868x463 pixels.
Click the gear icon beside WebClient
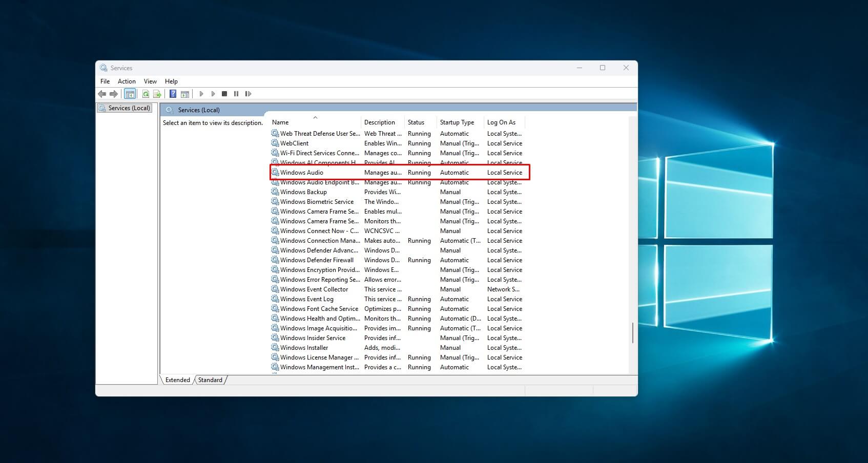coord(275,143)
